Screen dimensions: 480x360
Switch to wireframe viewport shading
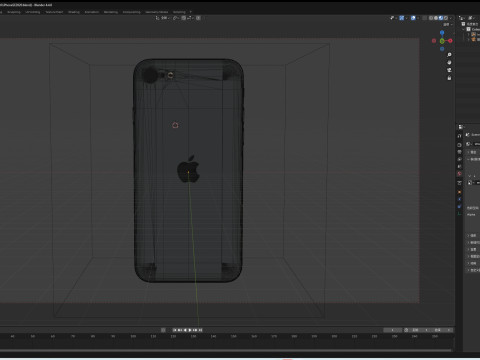[431, 18]
